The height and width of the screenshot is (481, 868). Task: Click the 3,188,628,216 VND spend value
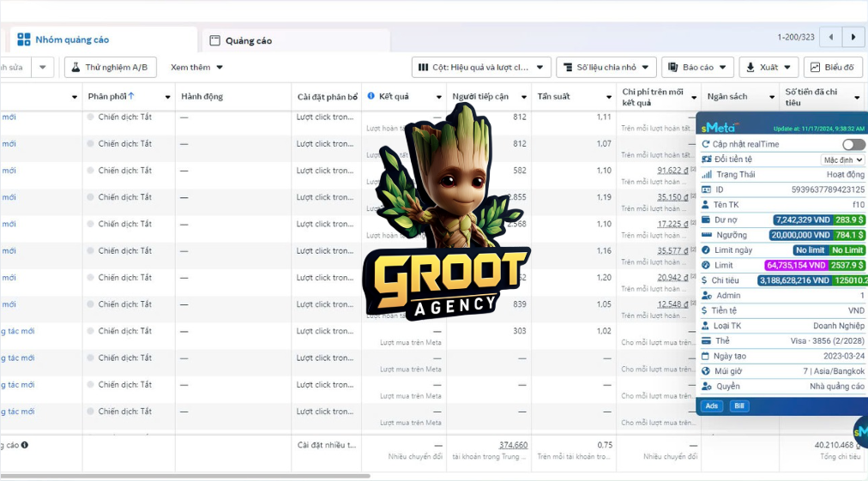[x=794, y=280]
